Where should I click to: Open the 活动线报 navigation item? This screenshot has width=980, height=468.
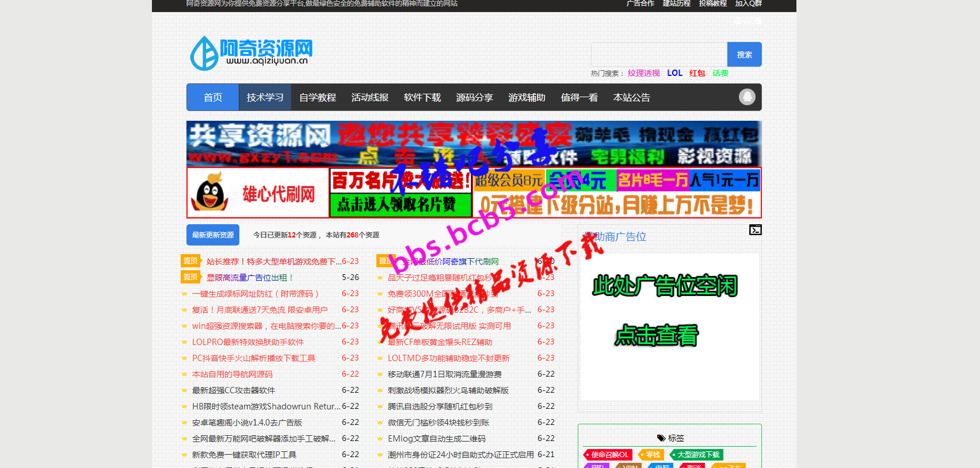(370, 97)
